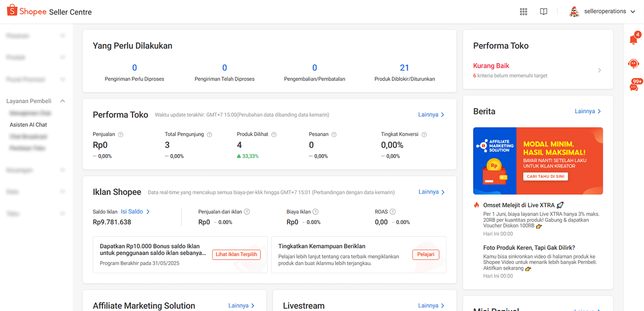
Task: Click help icon next to ROAS
Action: tap(393, 212)
